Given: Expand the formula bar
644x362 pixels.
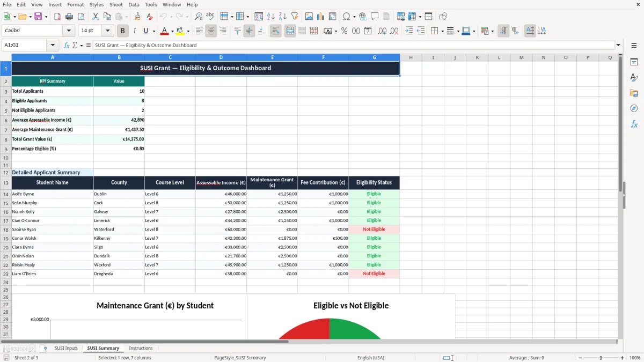Looking at the screenshot, I should click(x=618, y=45).
